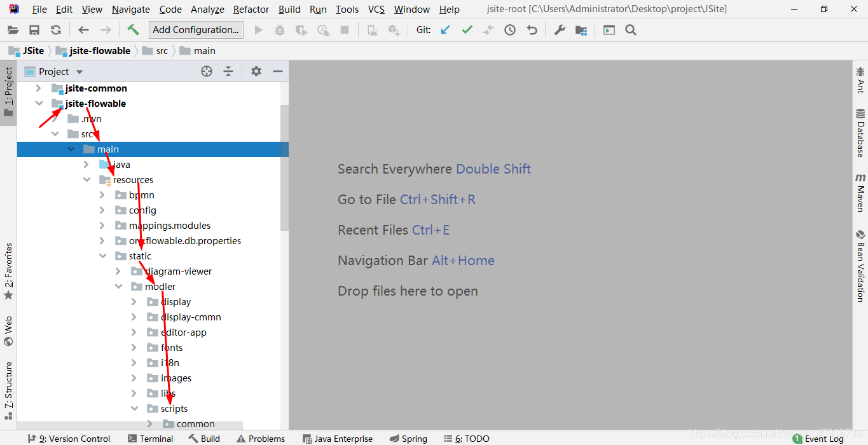868x445 pixels.
Task: Collapse all nodes in Project panel
Action: pos(228,72)
